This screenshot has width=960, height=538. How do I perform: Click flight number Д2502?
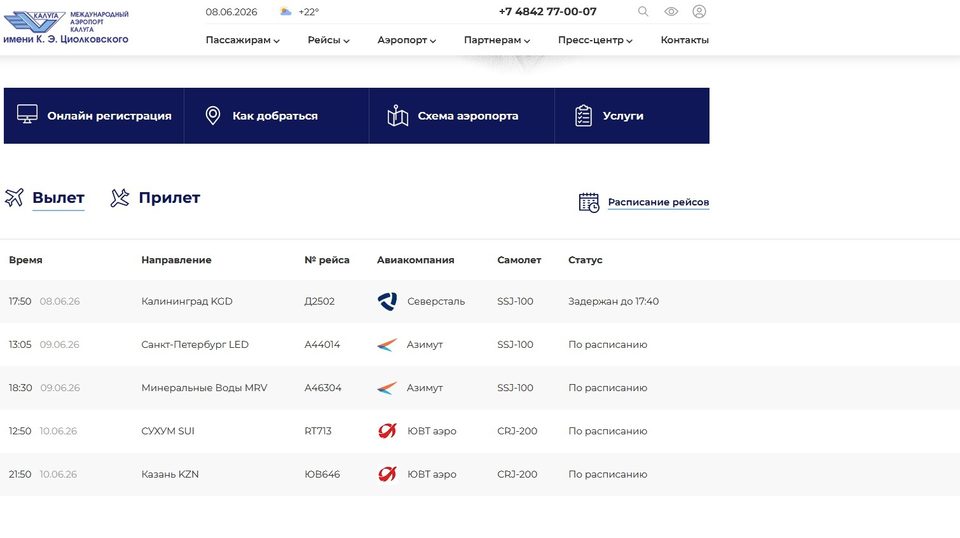click(x=320, y=301)
